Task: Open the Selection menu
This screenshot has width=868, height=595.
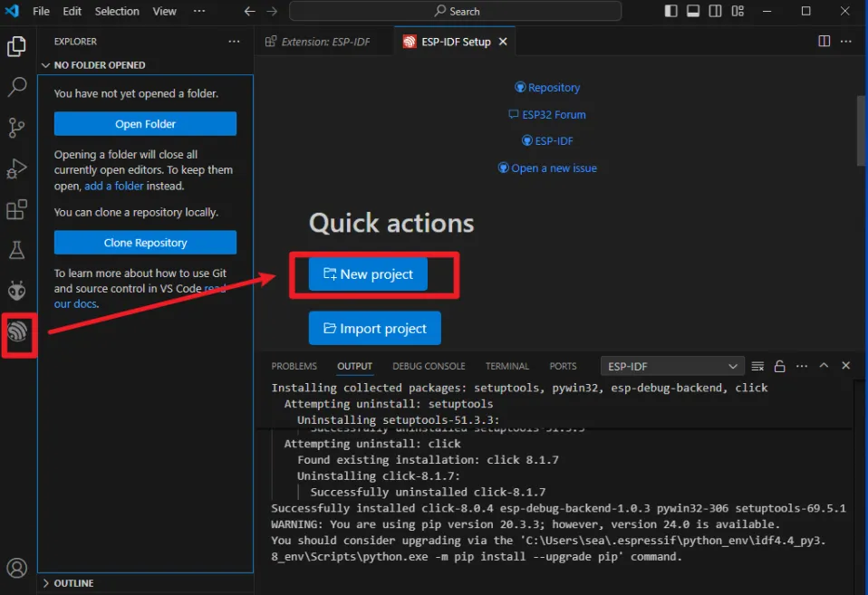Action: coord(117,11)
